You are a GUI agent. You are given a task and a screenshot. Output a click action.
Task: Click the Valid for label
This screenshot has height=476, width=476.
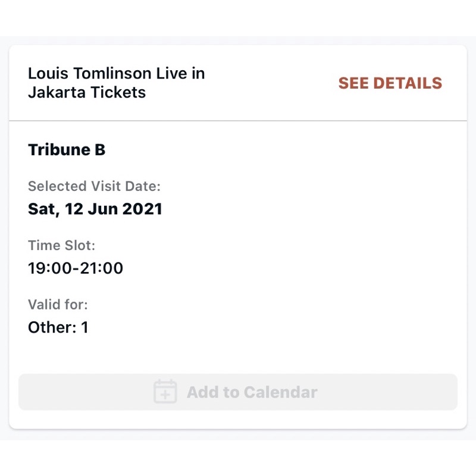click(x=58, y=305)
